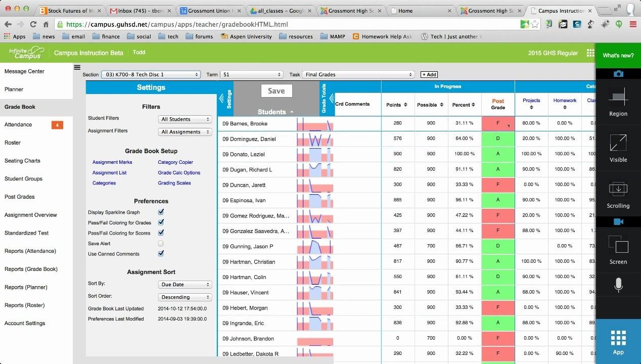Open Message Center in sidebar
The width and height of the screenshot is (641, 364).
click(x=24, y=71)
